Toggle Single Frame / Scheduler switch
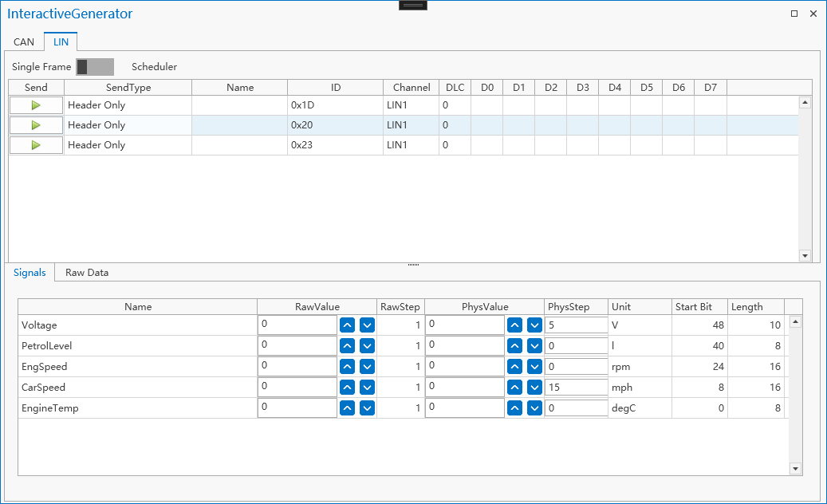 point(95,67)
